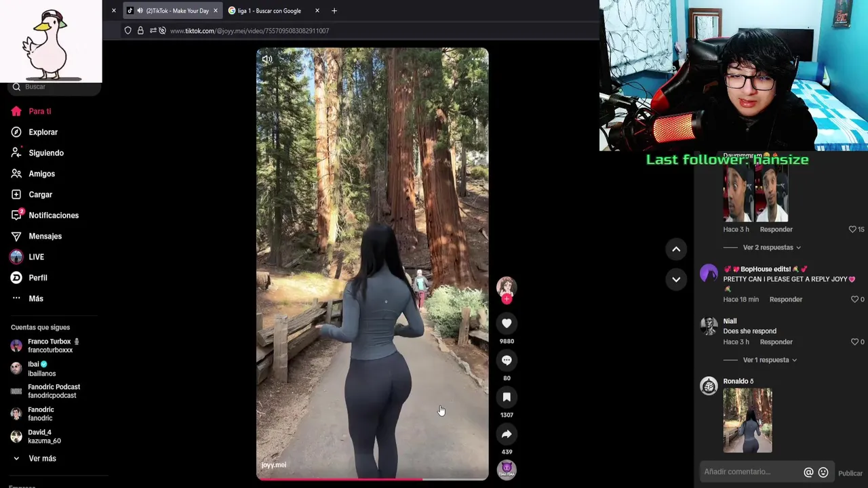868x488 pixels.
Task: Close the liga 1 Google tab
Action: click(317, 11)
